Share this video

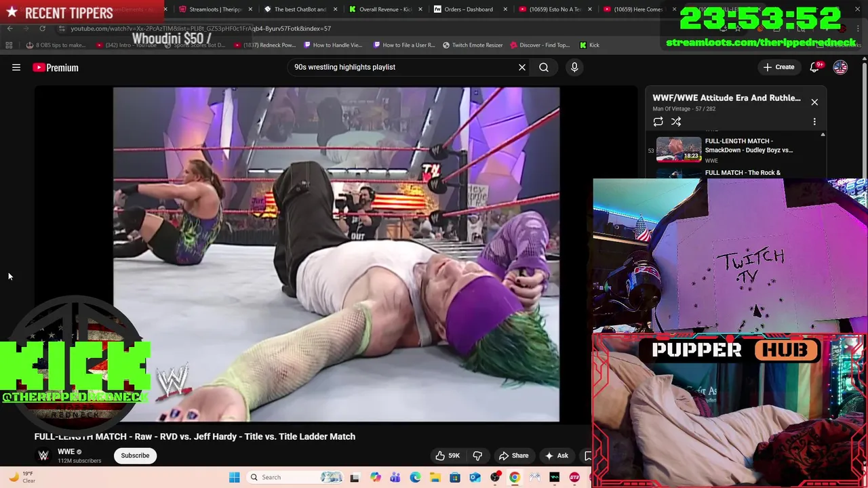(x=513, y=455)
